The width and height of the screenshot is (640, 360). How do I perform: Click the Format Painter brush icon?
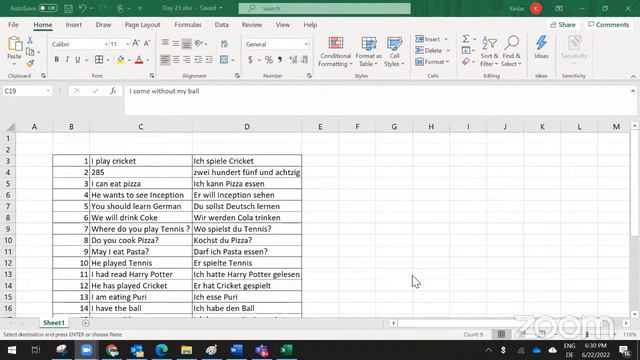(30, 63)
